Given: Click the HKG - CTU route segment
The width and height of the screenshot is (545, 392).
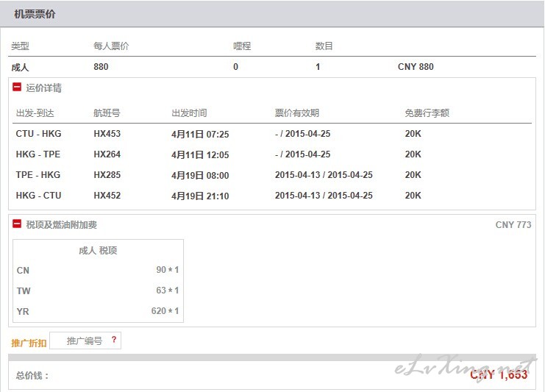Looking at the screenshot, I should tap(38, 196).
